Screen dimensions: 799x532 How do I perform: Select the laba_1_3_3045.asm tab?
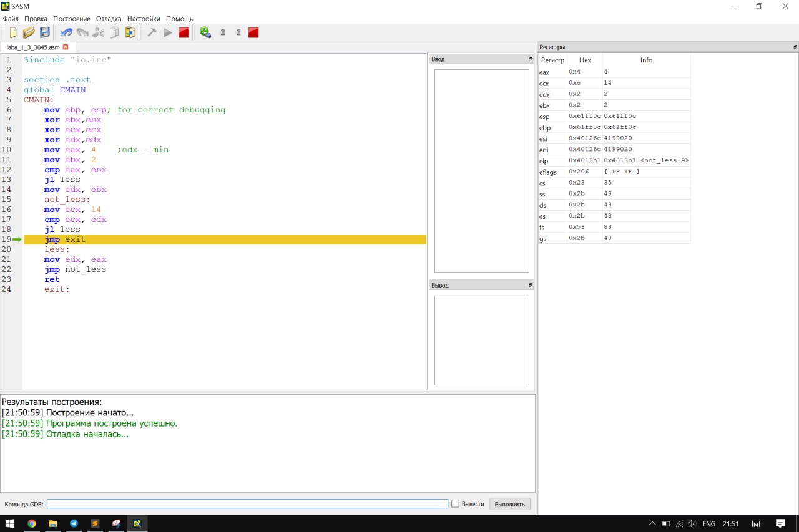(x=37, y=47)
